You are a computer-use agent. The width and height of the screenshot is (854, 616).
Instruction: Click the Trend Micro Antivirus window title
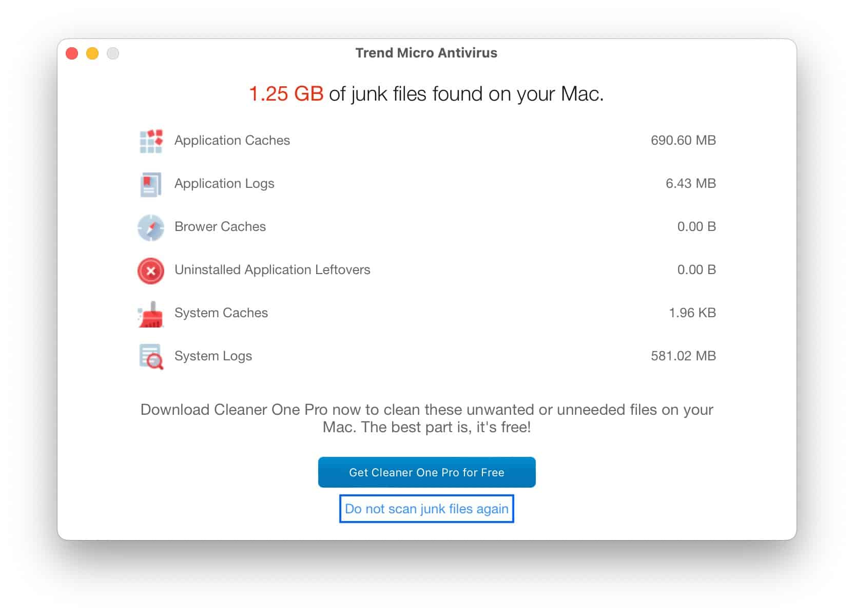coord(426,53)
